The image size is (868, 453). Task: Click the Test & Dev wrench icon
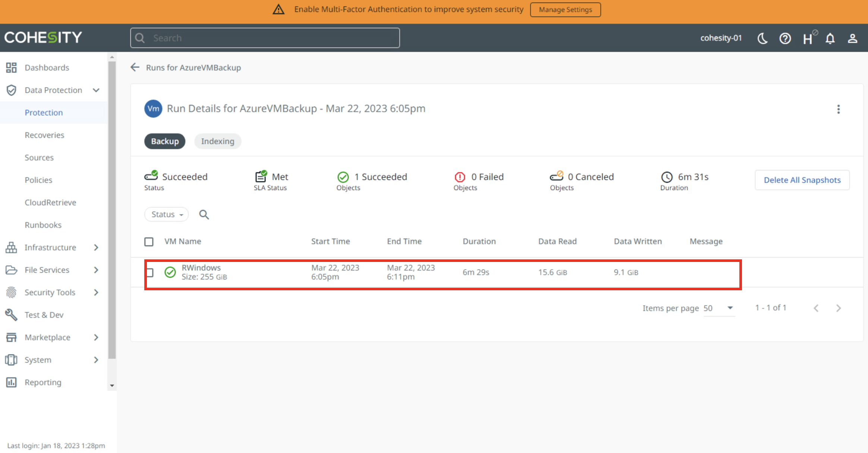(x=11, y=315)
